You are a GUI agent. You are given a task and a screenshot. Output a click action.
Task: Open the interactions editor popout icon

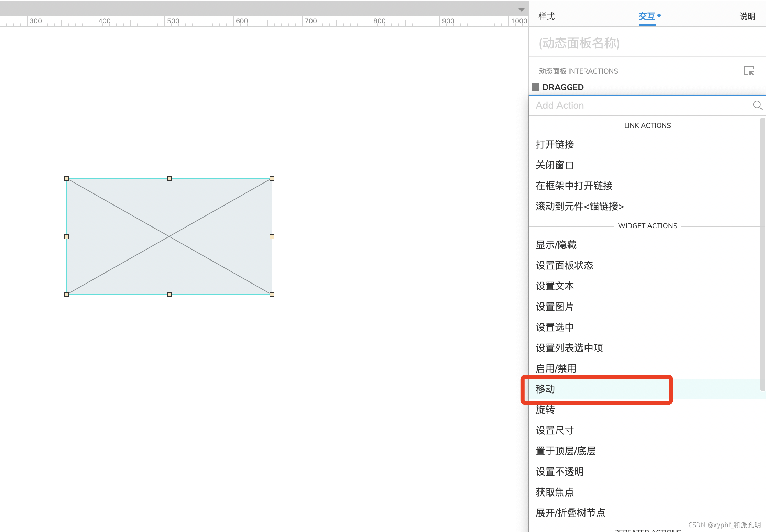(x=749, y=71)
